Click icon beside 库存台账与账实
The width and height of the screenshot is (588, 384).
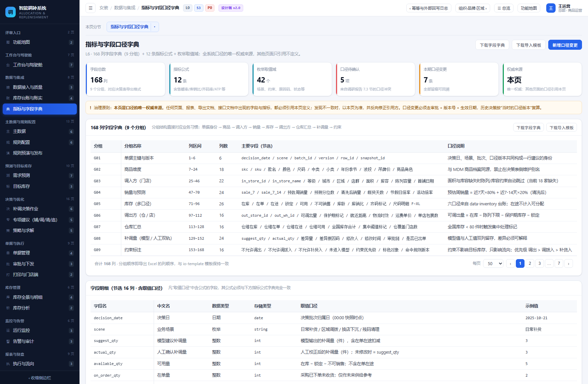click(8, 98)
